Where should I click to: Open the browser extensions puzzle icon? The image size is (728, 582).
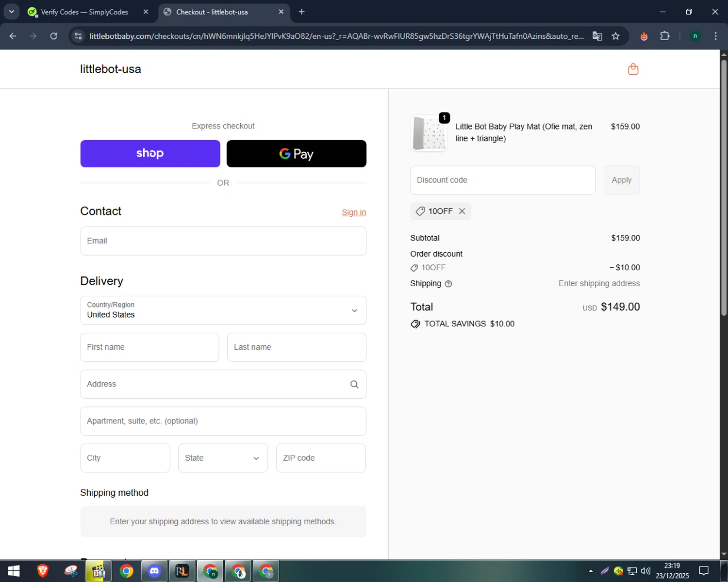pos(665,36)
